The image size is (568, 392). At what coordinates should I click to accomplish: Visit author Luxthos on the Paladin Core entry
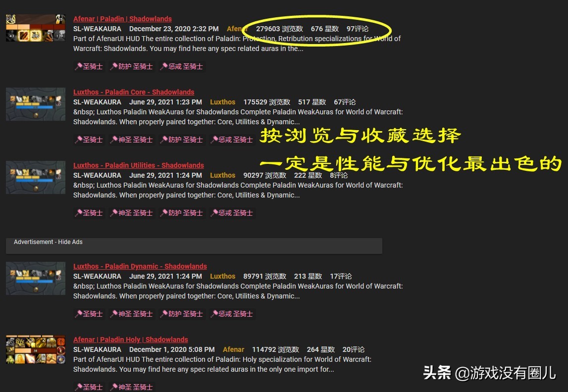[222, 102]
